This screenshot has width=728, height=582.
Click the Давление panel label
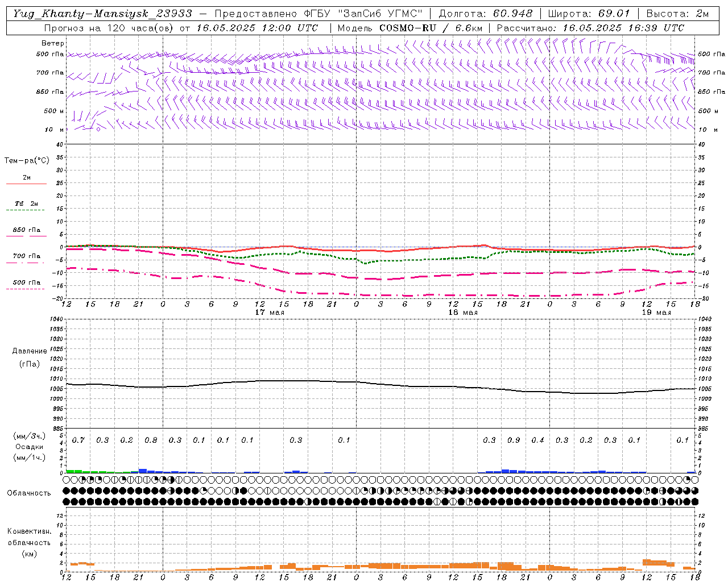tap(30, 351)
